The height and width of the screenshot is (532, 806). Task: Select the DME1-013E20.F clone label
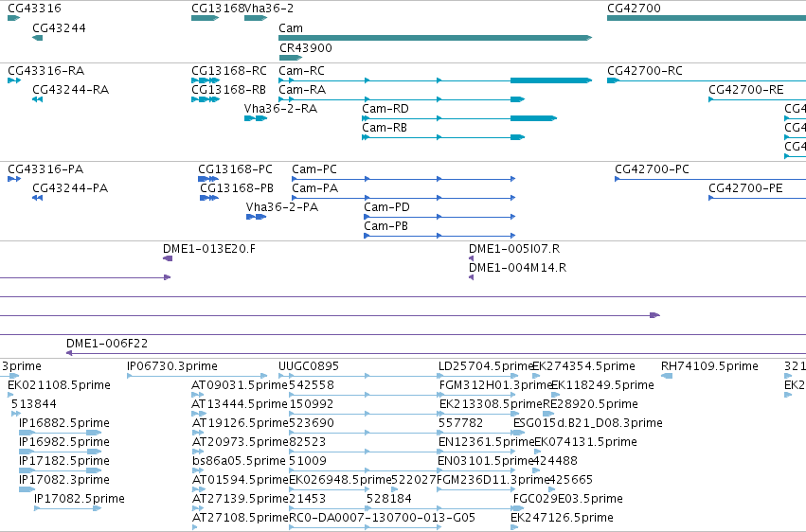(x=209, y=249)
